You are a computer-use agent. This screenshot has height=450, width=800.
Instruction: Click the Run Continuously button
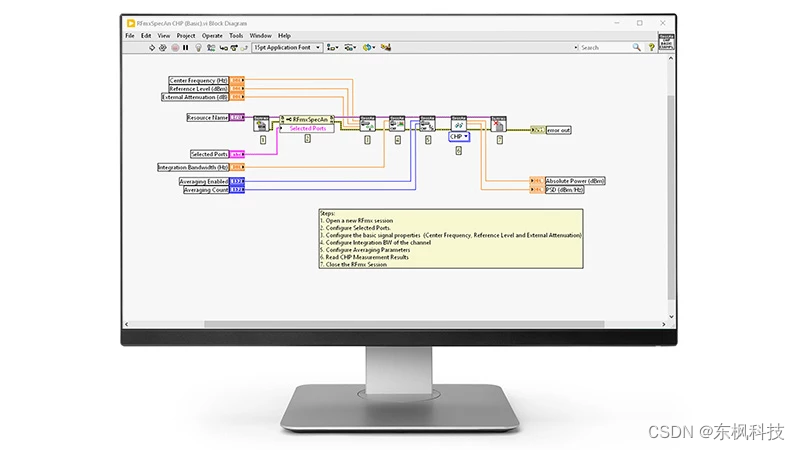pos(163,47)
